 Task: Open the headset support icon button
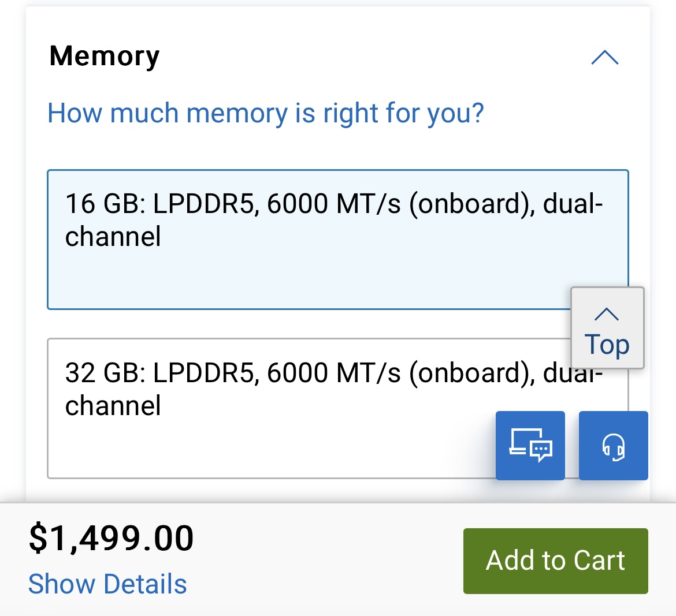tap(613, 446)
